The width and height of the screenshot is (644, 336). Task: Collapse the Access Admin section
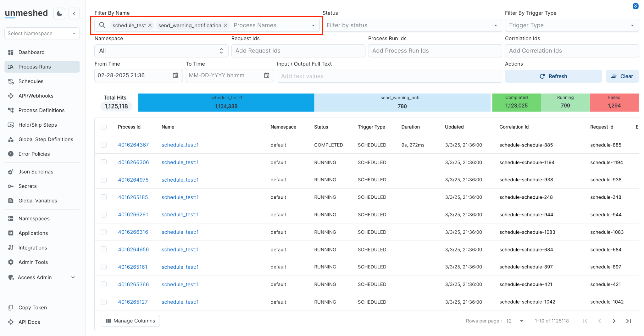(x=73, y=277)
